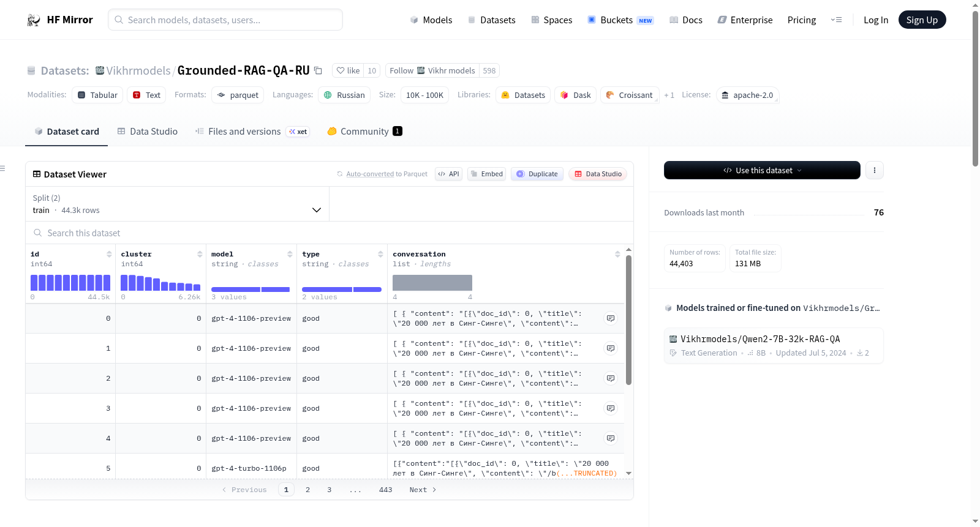
Task: Show the +1 additional libraries
Action: click(669, 95)
